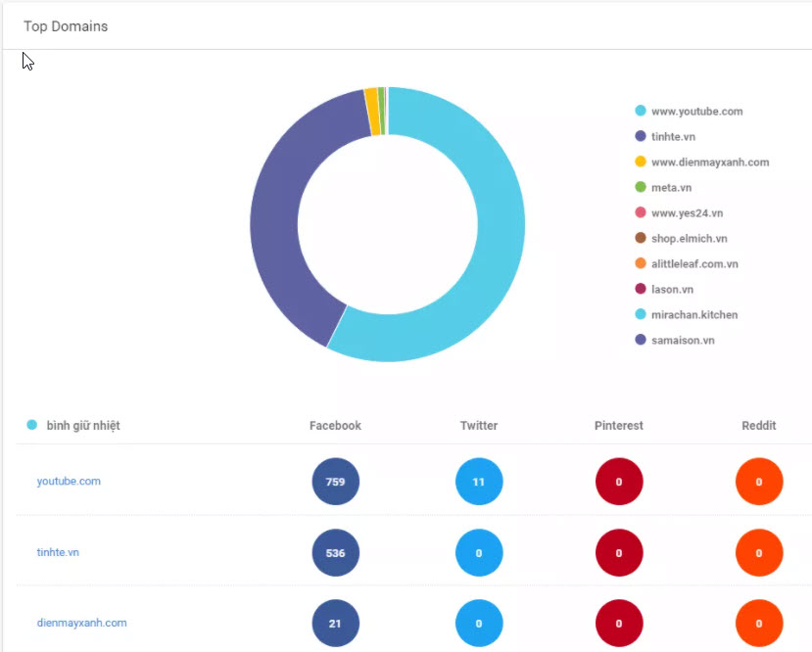Toggle tinhte.vn legend entry in chart
This screenshot has width=812, height=652.
click(x=673, y=137)
